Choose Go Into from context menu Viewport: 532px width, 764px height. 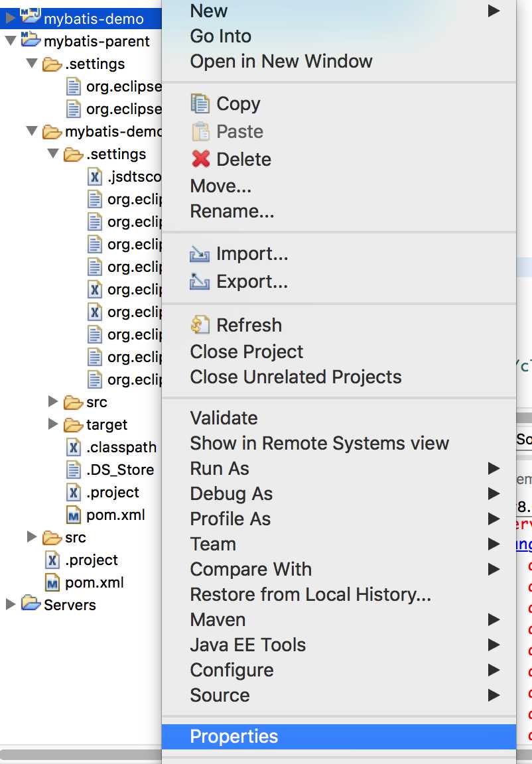(339, 36)
